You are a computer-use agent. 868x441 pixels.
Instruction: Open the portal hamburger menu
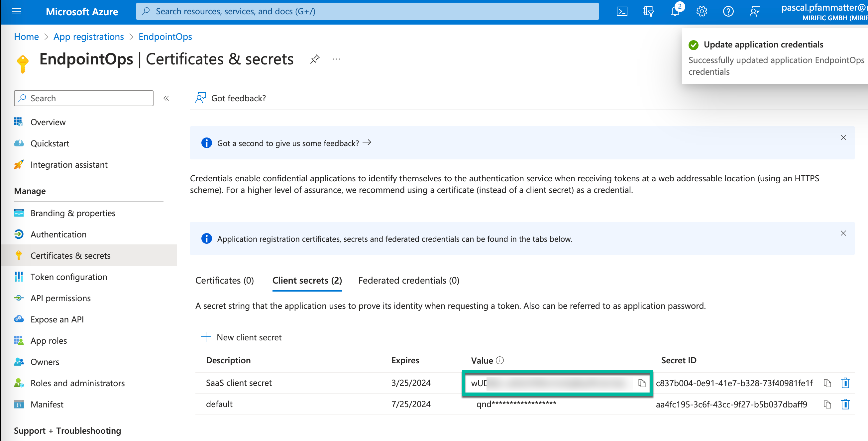[x=17, y=11]
